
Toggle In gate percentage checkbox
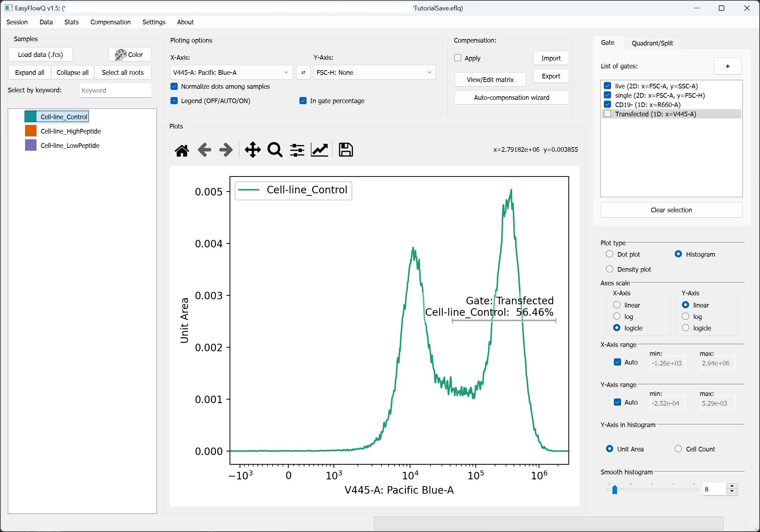303,101
